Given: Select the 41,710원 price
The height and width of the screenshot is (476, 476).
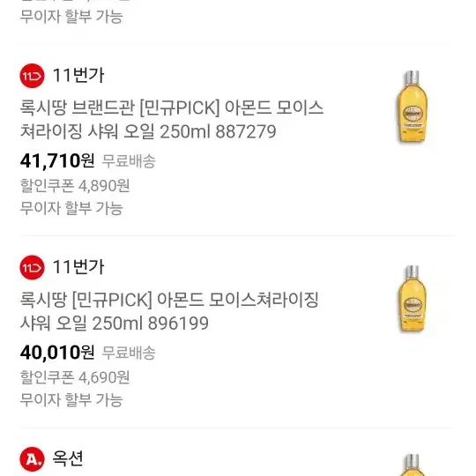Looking at the screenshot, I should (x=57, y=161).
